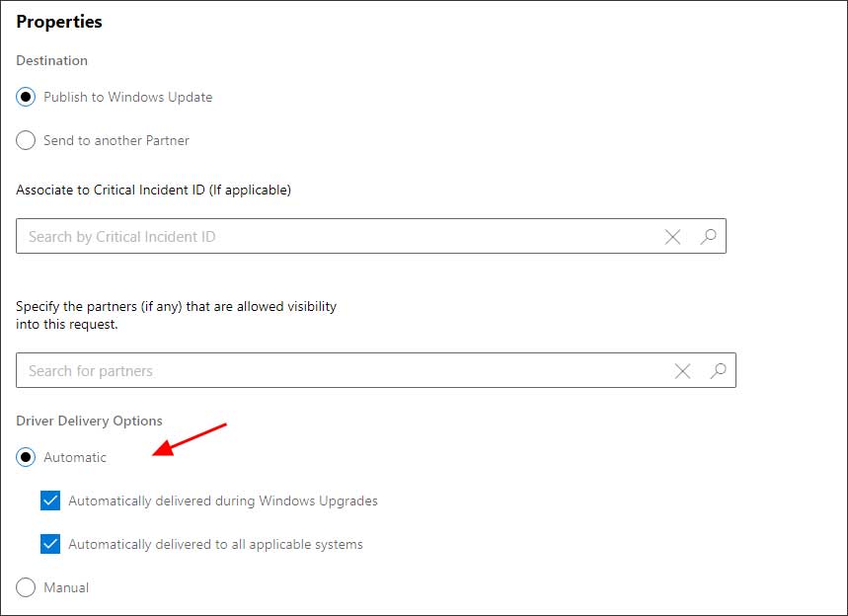Click the partners search magnifier icon
848x616 pixels.
[718, 371]
